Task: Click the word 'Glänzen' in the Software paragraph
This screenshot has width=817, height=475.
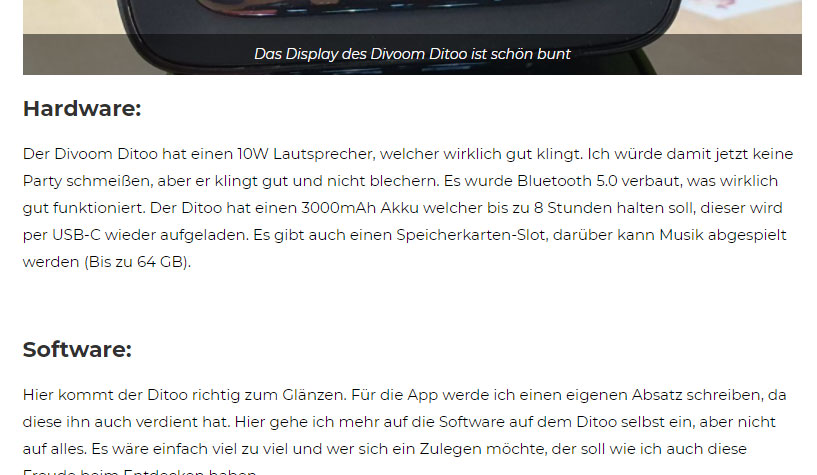Action: (x=314, y=395)
